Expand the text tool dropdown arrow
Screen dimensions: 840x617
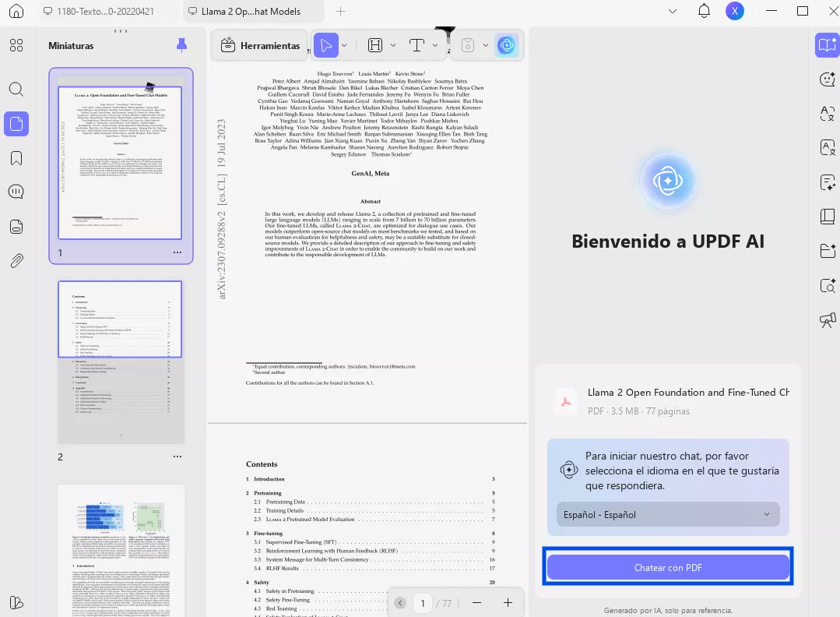tap(435, 45)
